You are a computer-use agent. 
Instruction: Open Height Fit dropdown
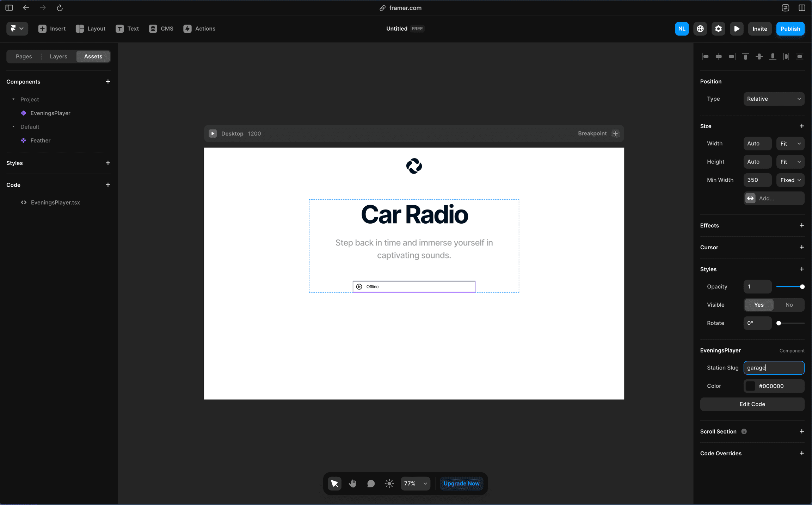[790, 162]
